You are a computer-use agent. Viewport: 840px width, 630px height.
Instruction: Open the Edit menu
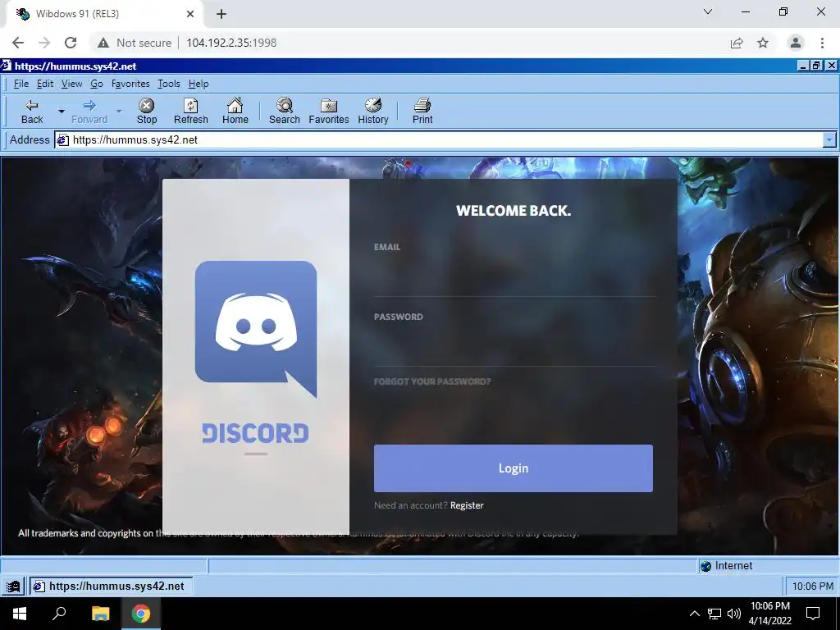[45, 84]
